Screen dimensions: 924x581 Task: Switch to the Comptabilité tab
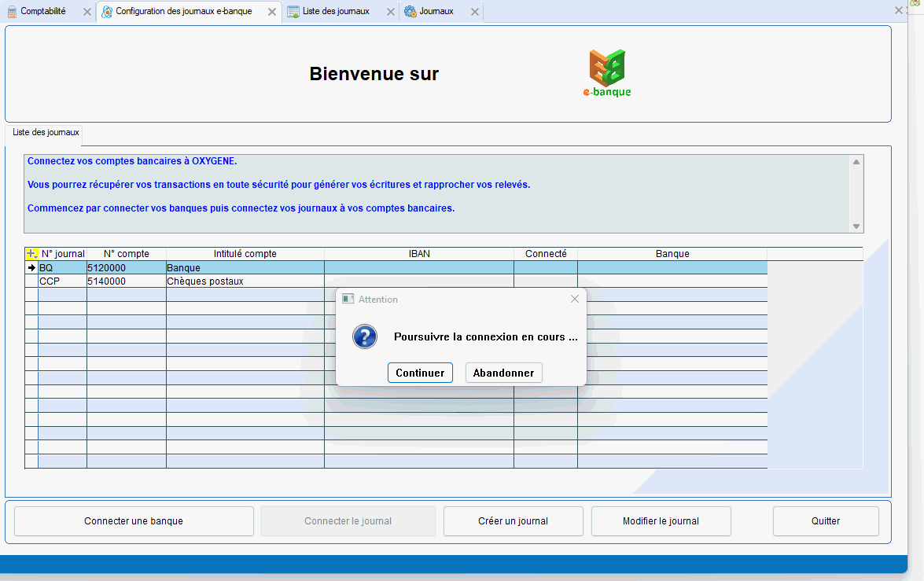43,12
